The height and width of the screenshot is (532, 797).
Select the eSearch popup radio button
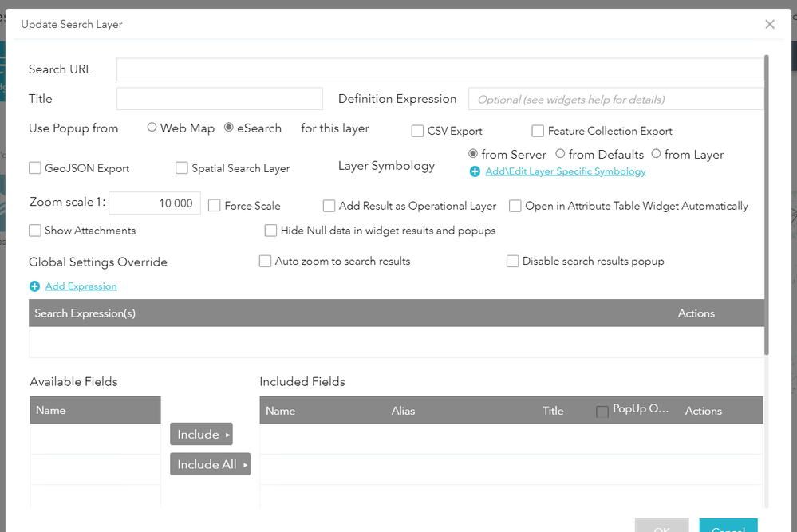click(229, 128)
